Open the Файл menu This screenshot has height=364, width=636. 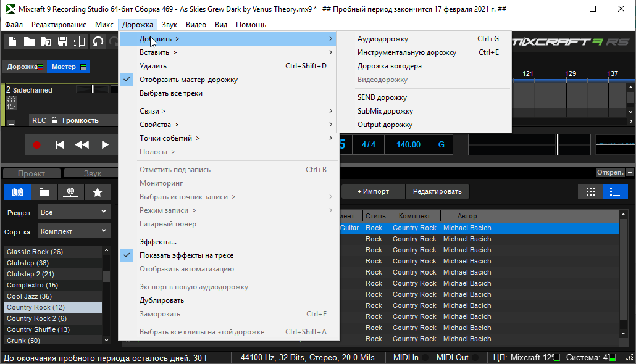pyautogui.click(x=14, y=25)
